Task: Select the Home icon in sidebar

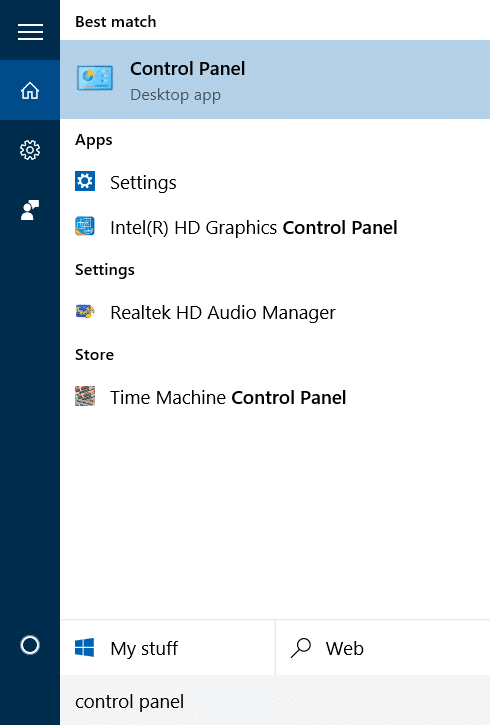Action: [30, 90]
